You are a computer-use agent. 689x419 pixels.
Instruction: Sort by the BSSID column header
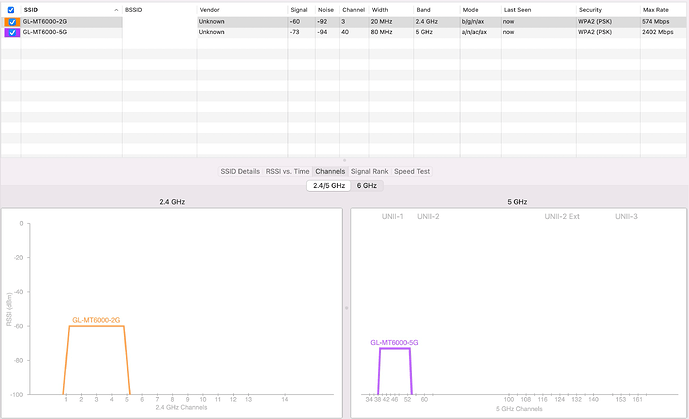(x=133, y=10)
